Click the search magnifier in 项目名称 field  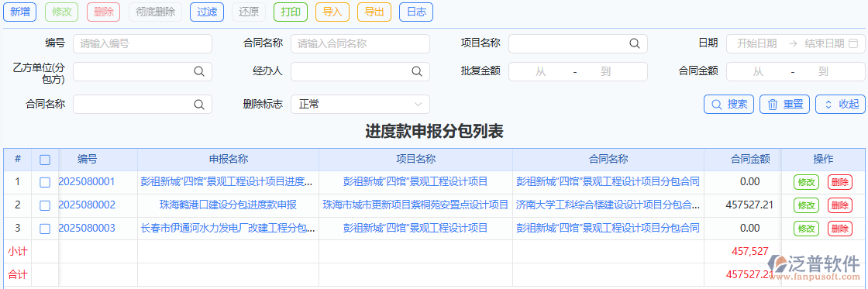click(x=634, y=43)
